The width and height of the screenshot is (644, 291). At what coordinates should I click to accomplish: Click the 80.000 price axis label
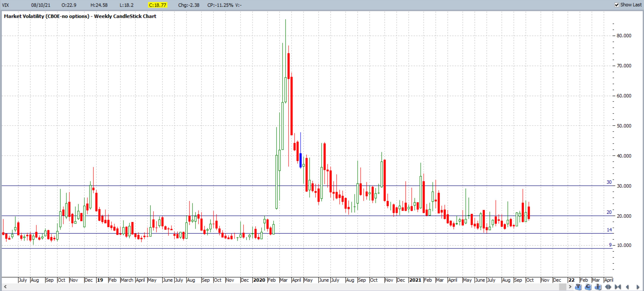pos(624,36)
